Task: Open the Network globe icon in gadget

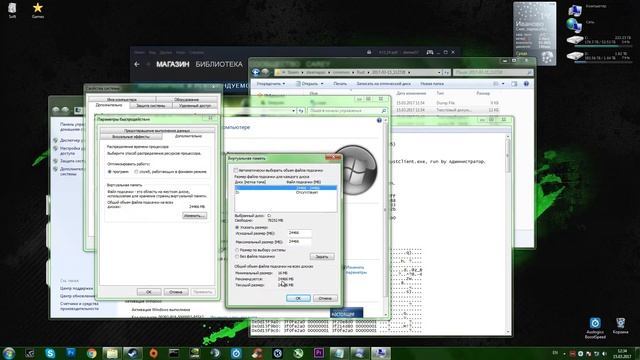Action: 574,25
